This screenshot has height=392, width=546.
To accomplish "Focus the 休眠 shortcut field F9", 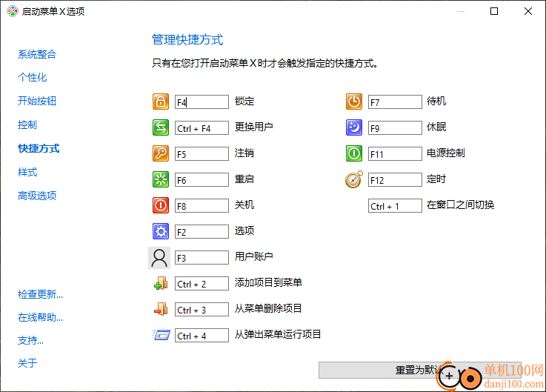I will [x=395, y=128].
